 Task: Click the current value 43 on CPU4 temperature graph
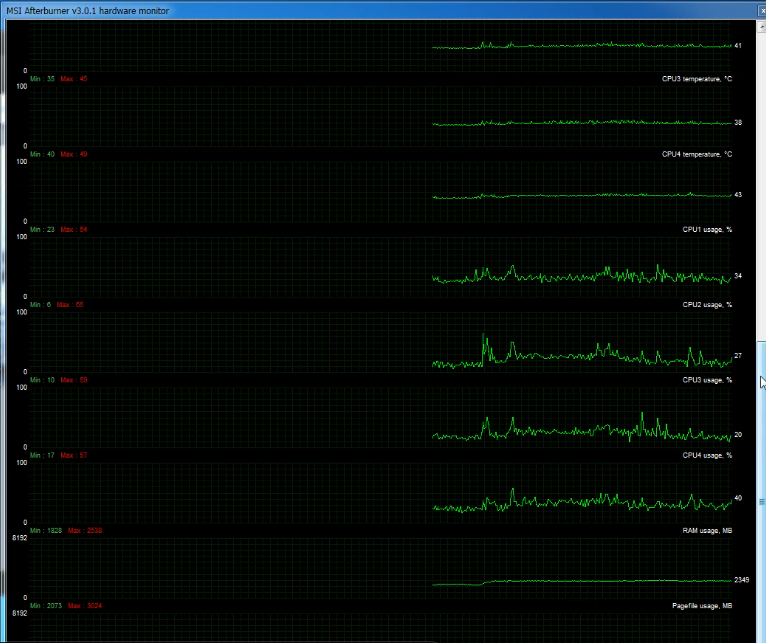point(738,194)
